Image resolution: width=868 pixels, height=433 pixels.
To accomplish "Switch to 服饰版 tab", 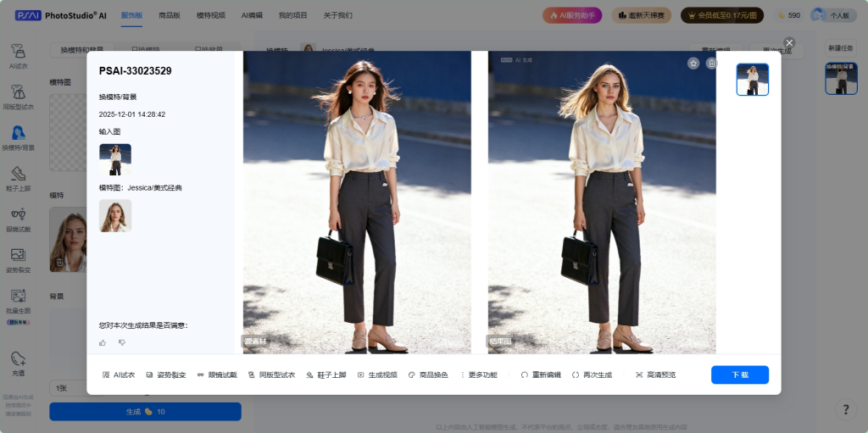I will pos(131,15).
